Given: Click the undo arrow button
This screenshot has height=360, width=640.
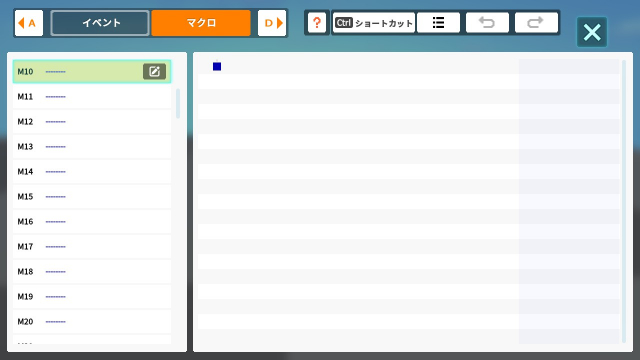Looking at the screenshot, I should pyautogui.click(x=487, y=23).
